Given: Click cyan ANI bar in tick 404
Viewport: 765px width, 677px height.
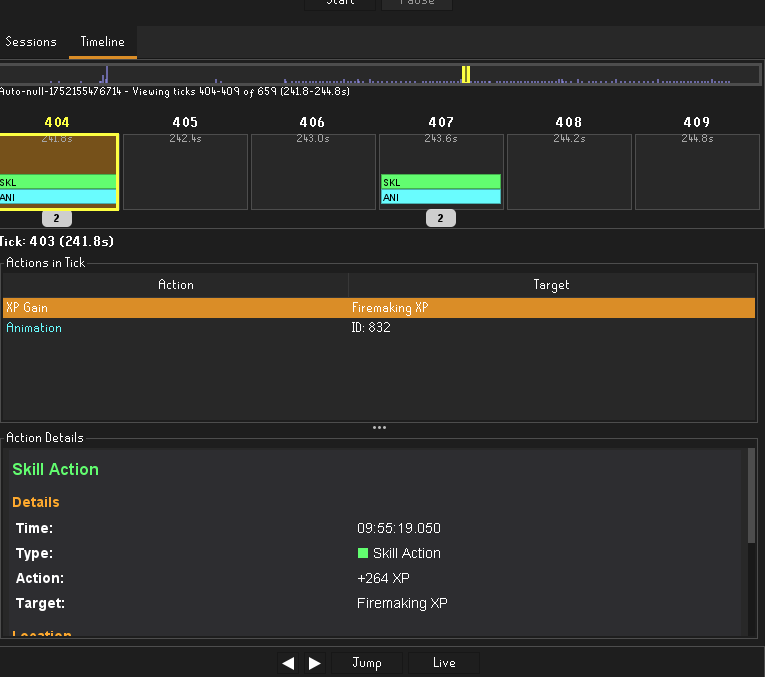Looking at the screenshot, I should pos(58,197).
